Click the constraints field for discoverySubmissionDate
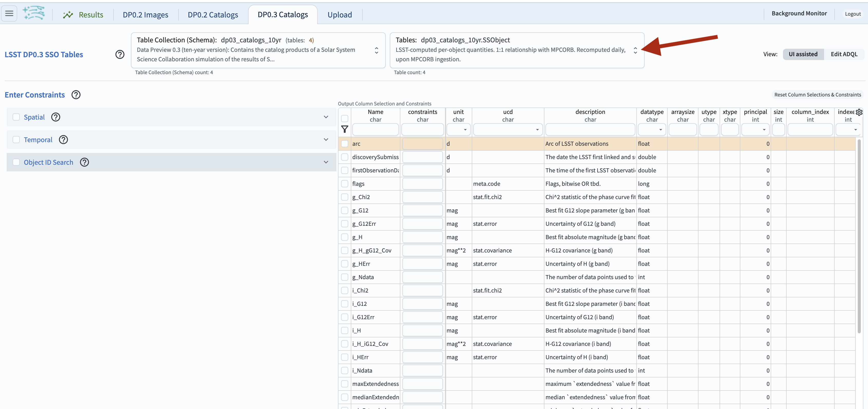Viewport: 868px width, 409px height. coord(422,157)
